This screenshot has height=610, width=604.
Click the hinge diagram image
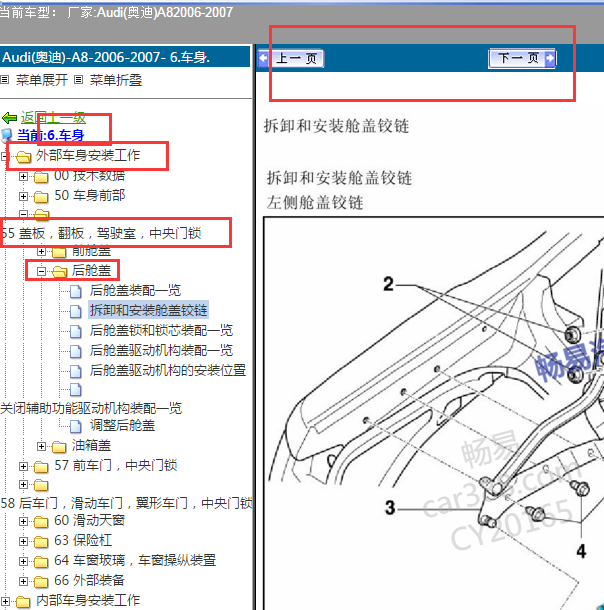434,413
